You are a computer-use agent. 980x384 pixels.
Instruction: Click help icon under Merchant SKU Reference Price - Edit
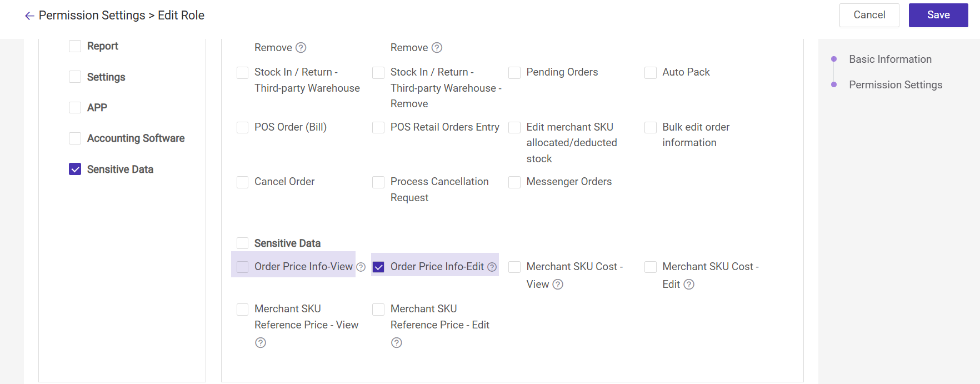(x=397, y=343)
